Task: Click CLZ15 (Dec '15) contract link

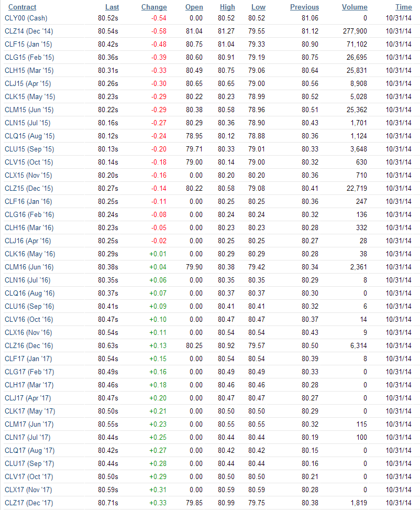Action: point(29,188)
